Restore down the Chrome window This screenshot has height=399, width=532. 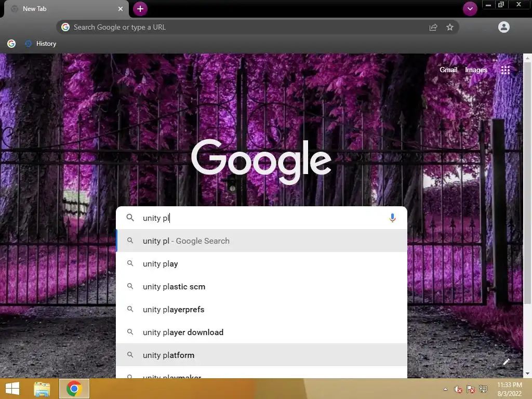pyautogui.click(x=501, y=5)
